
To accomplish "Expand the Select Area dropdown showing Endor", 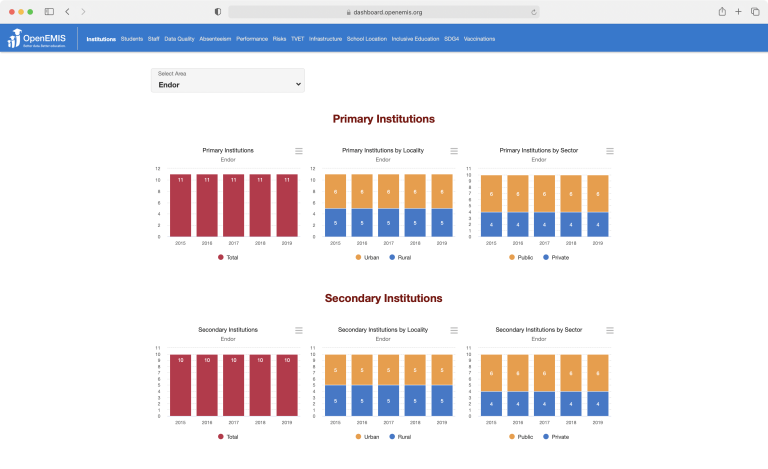I will 228,81.
